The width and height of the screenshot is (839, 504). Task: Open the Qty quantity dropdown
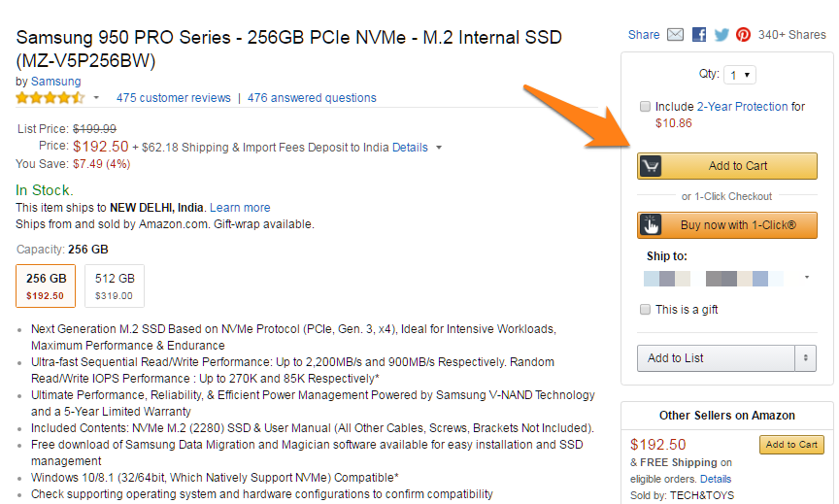[x=741, y=75]
